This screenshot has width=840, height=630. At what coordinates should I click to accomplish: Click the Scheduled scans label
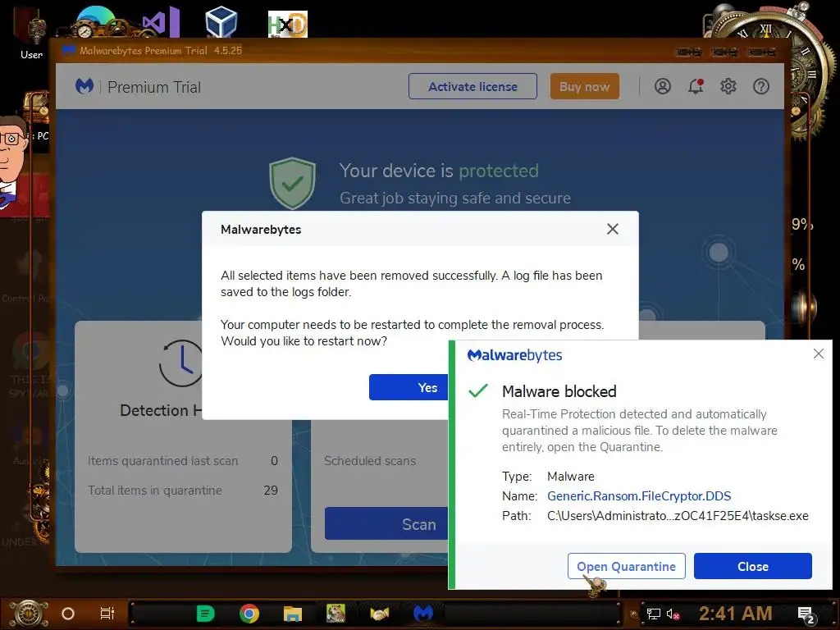(x=370, y=461)
